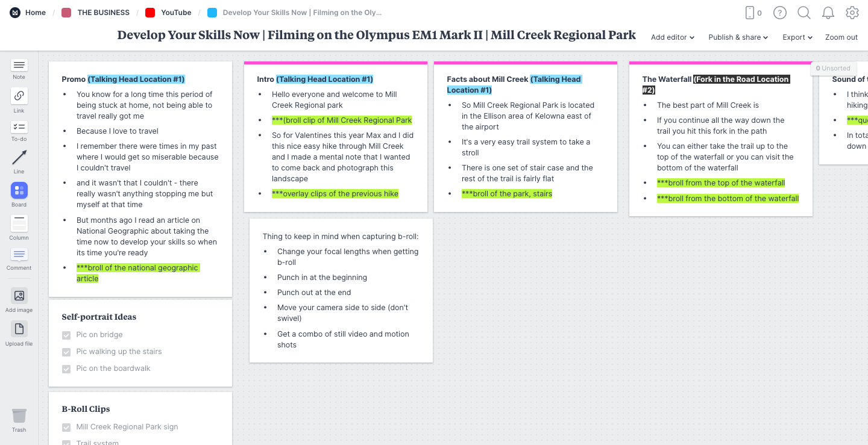Click the Zoom out button
The height and width of the screenshot is (445, 868).
click(x=841, y=37)
